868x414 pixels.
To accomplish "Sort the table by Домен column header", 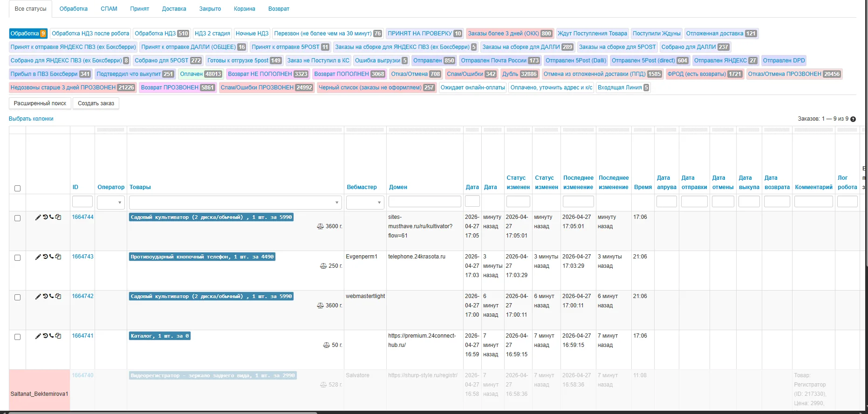I will coord(398,187).
